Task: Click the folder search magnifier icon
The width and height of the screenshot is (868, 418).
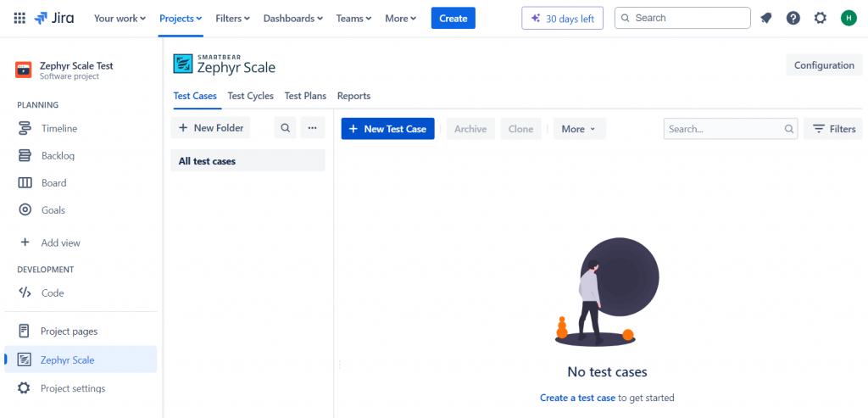Action: tap(285, 128)
